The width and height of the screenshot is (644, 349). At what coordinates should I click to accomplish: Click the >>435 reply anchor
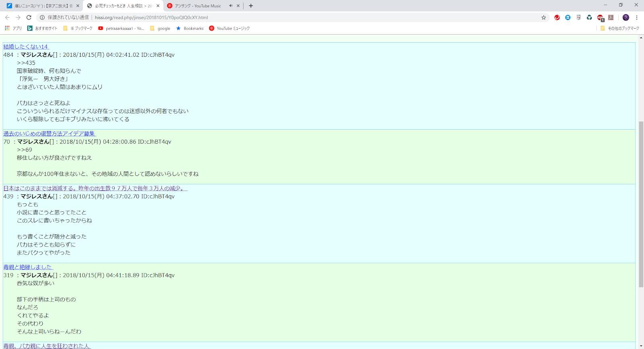(26, 63)
